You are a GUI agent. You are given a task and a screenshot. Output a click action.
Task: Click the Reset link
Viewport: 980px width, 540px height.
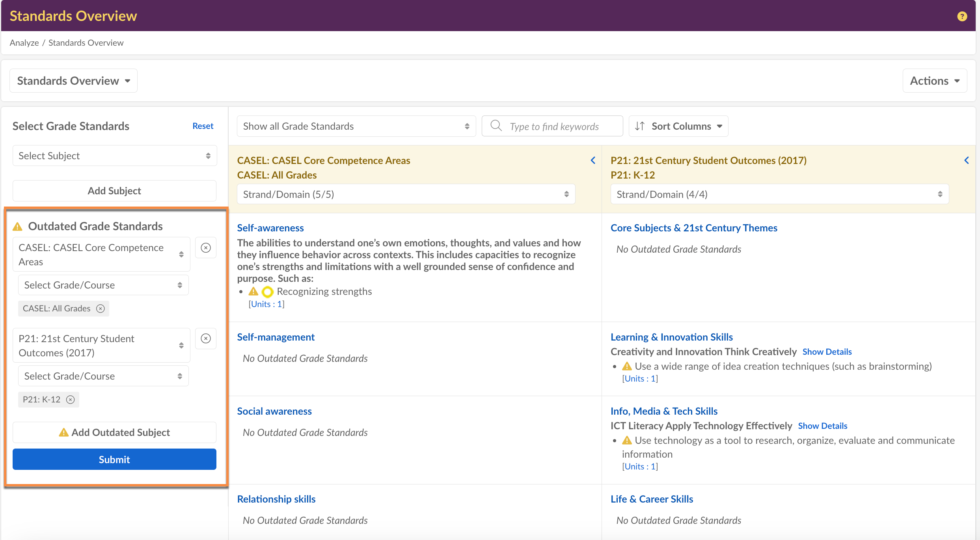(203, 126)
